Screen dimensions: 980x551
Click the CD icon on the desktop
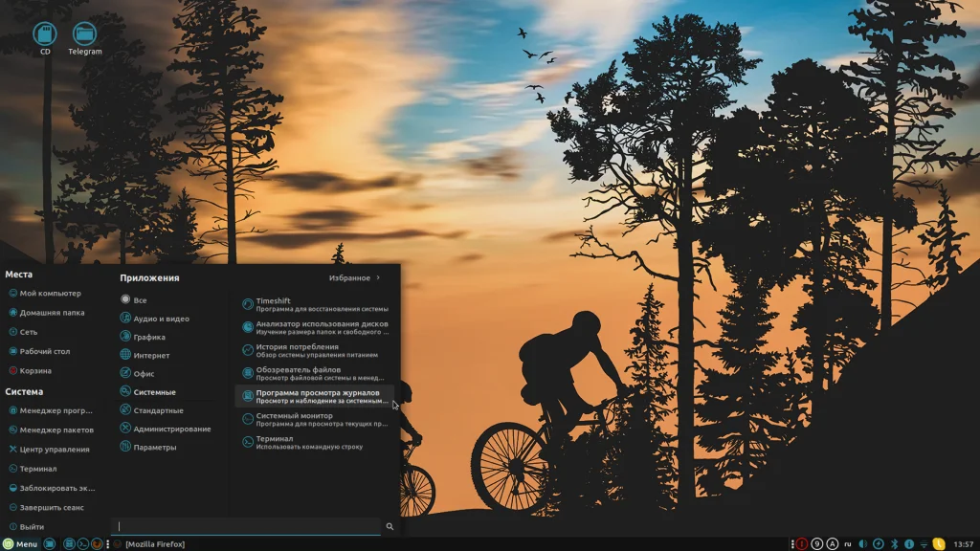click(45, 38)
